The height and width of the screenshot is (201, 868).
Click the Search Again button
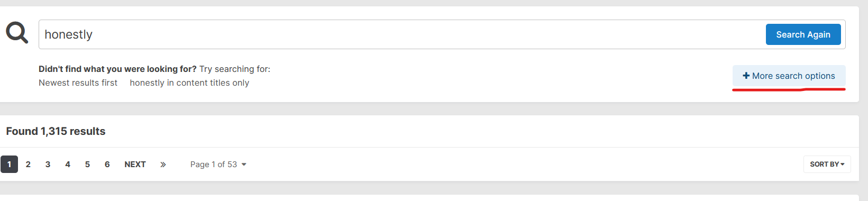(803, 34)
